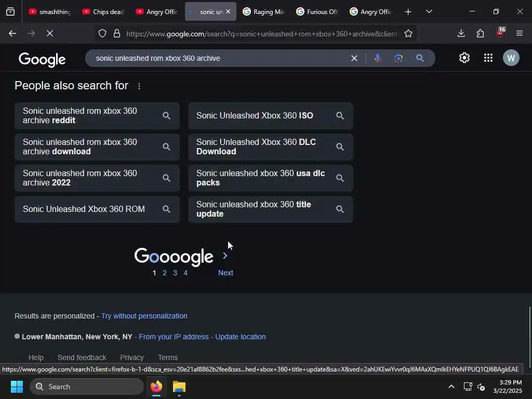Click Next results page link
532x399 pixels.
(225, 273)
